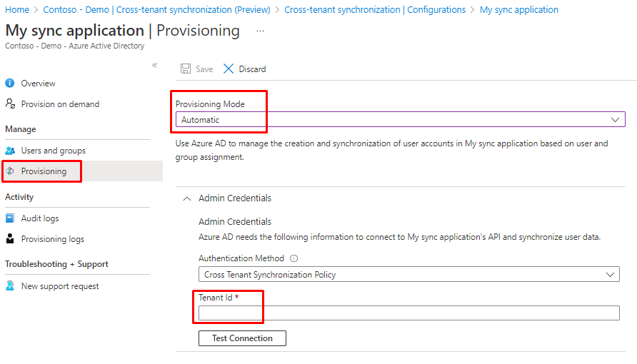Collapse the sidebar with double-chevron icon

pos(154,65)
